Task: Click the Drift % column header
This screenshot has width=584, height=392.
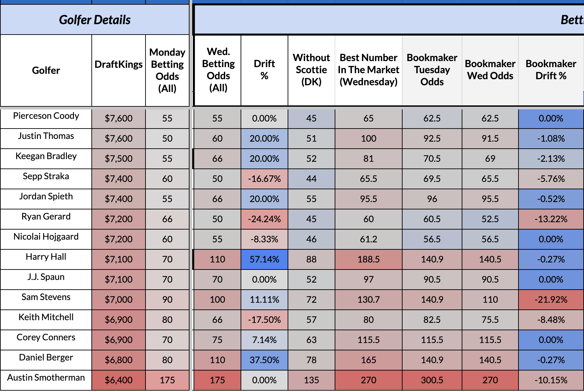Action: point(264,70)
